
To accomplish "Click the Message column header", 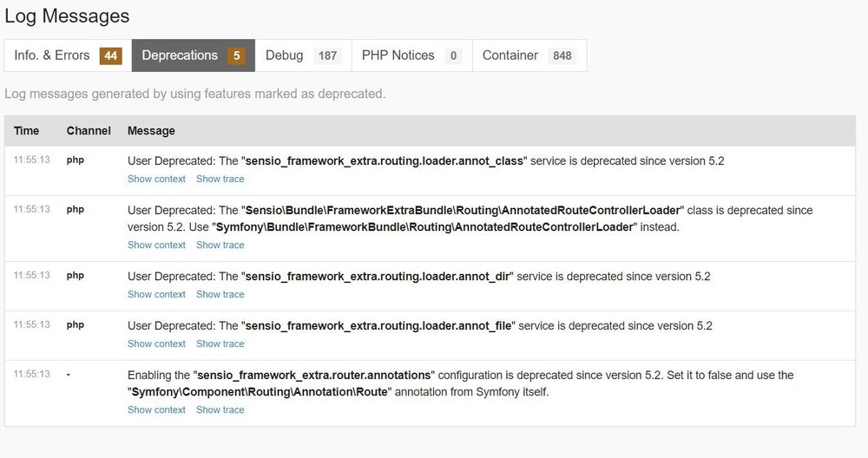I will pyautogui.click(x=151, y=131).
